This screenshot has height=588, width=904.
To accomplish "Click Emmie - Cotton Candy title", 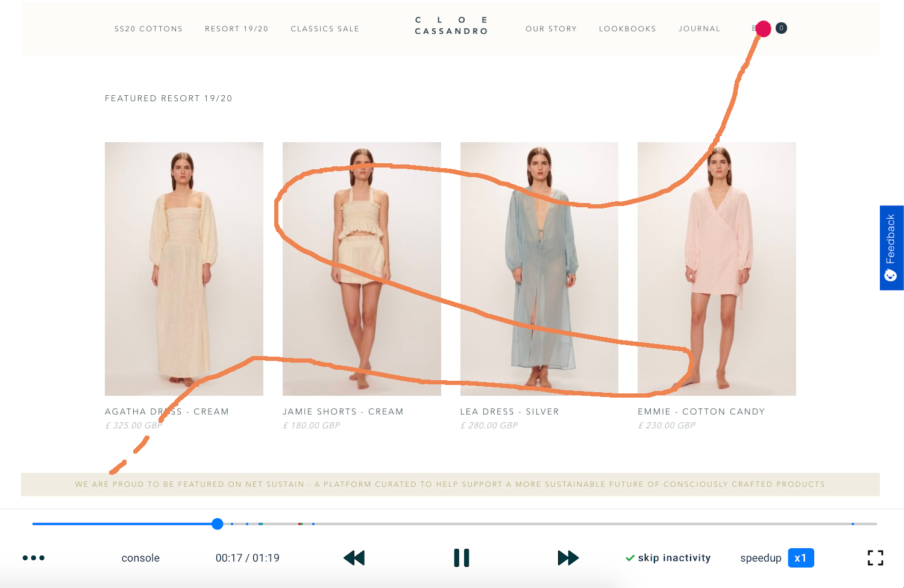I will pyautogui.click(x=702, y=411).
